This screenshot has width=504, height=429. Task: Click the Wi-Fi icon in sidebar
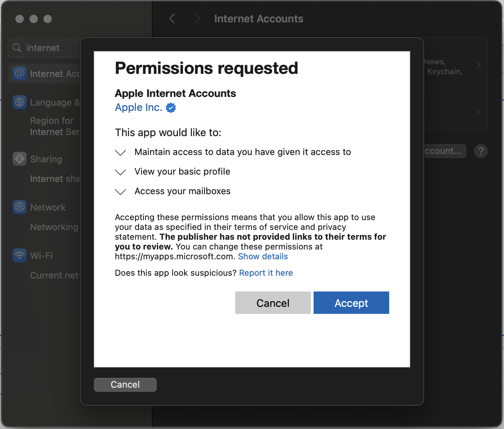[x=20, y=256]
